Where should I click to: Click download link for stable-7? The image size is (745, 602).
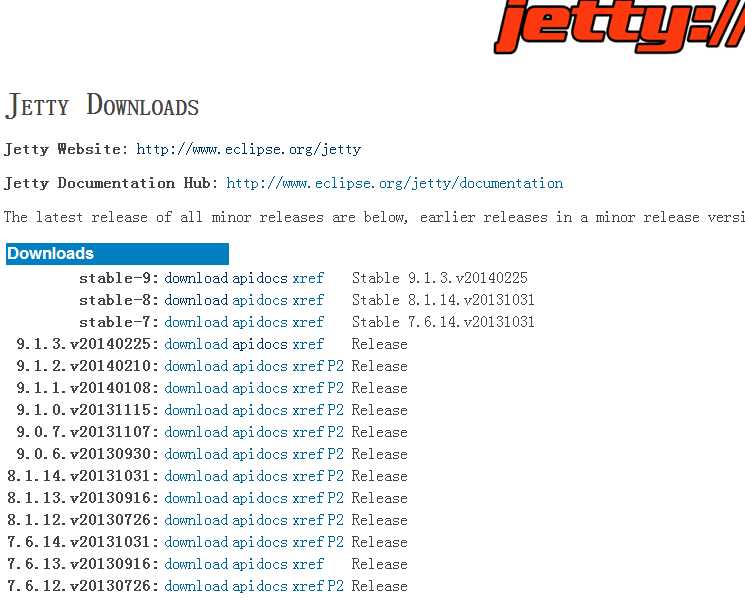click(196, 322)
